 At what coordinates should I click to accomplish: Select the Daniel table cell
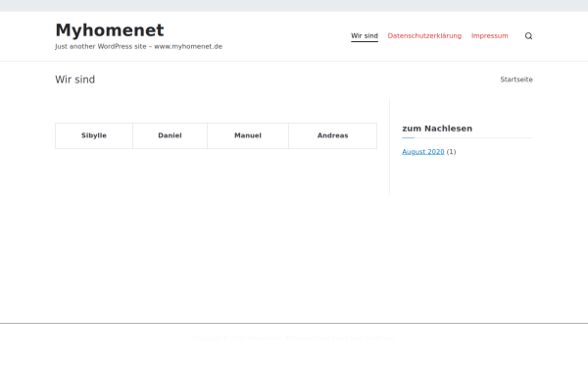coord(170,135)
